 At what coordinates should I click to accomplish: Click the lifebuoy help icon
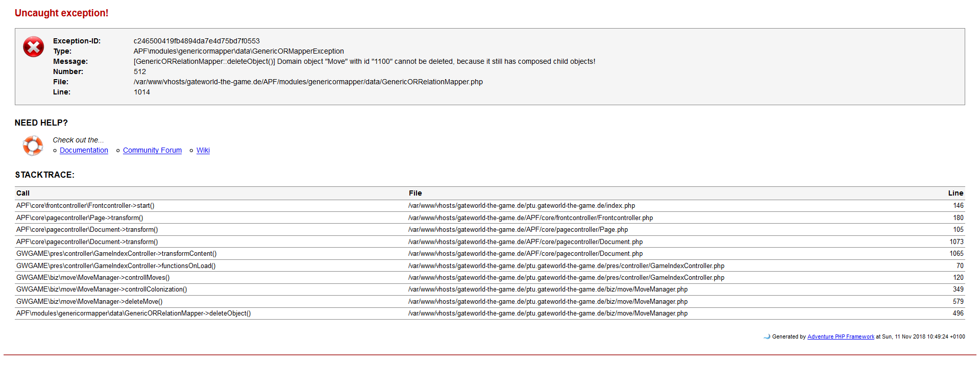[x=33, y=146]
